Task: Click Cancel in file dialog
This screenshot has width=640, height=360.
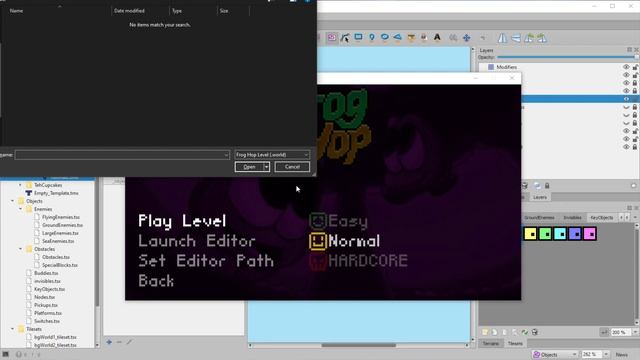Action: pos(292,167)
